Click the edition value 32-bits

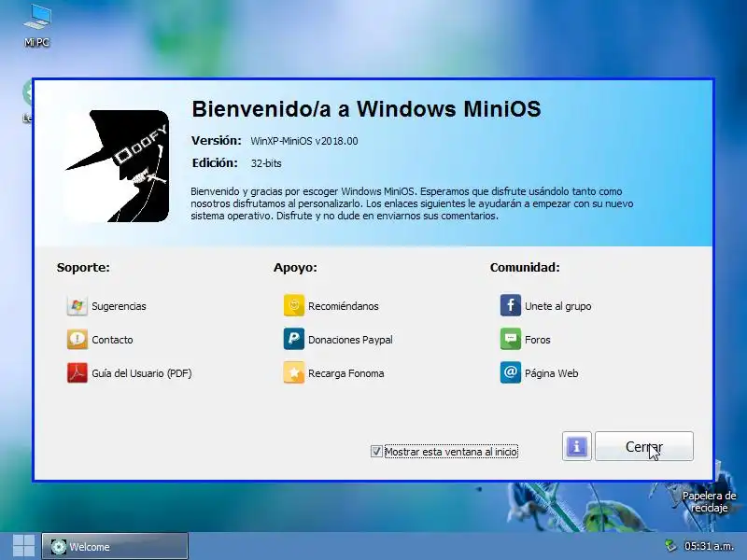click(266, 163)
